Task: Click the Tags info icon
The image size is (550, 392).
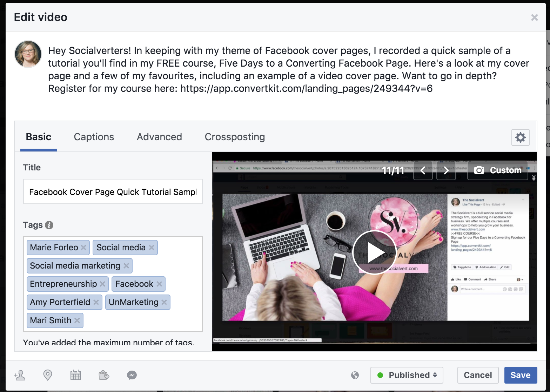Action: point(49,225)
